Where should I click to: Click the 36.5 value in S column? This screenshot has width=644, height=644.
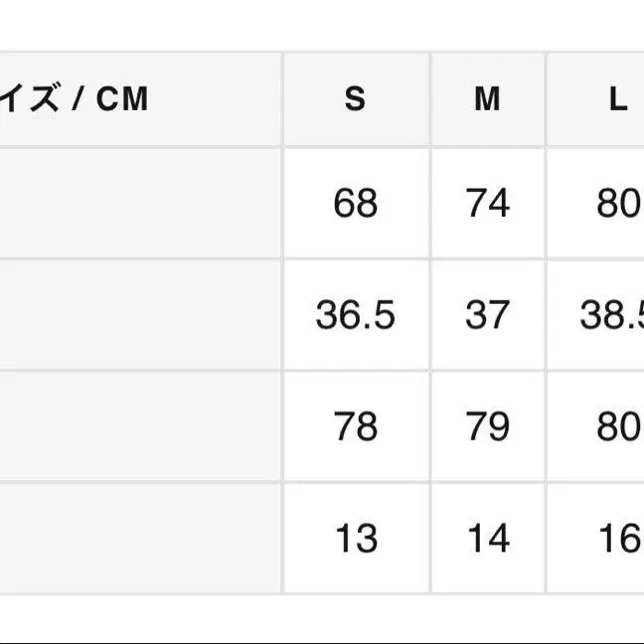coord(356,315)
